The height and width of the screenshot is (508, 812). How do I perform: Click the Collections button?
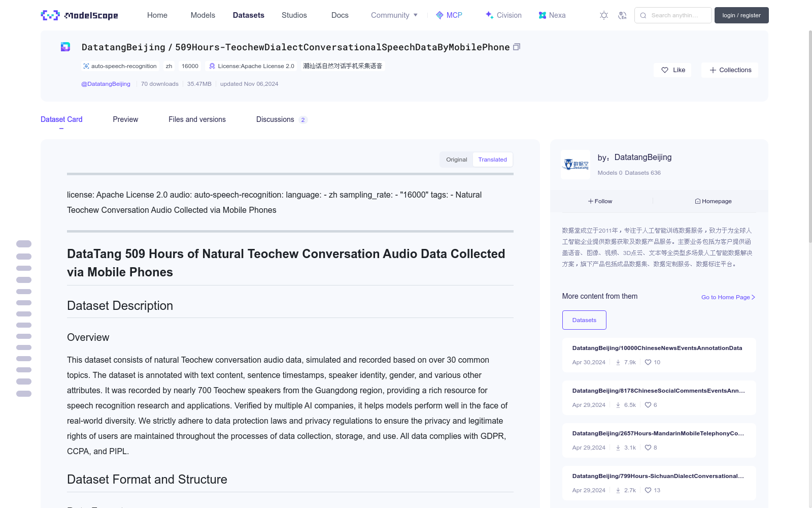730,70
